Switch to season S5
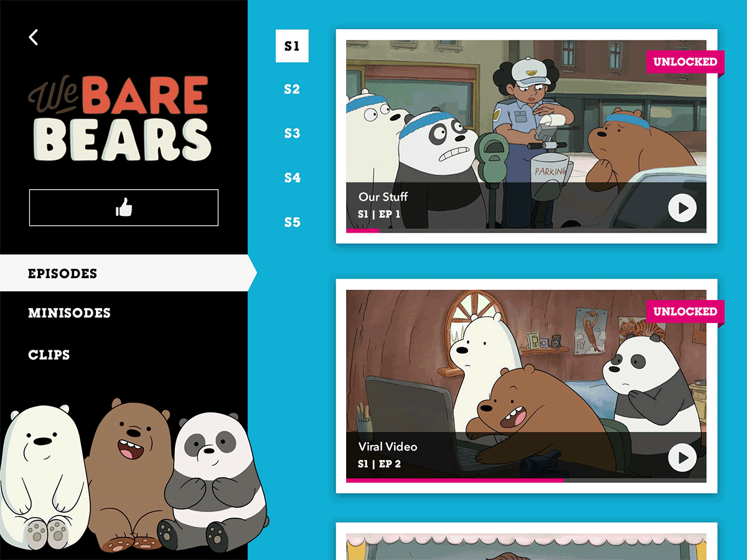This screenshot has height=560, width=747. coord(292,222)
